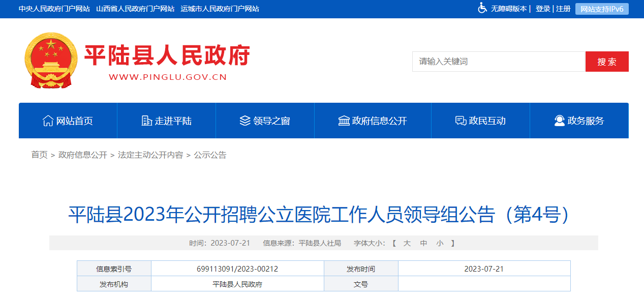Viewport: 644px width, 297px height.
Task: Open the 领导之窗 navigation item
Action: [265, 121]
